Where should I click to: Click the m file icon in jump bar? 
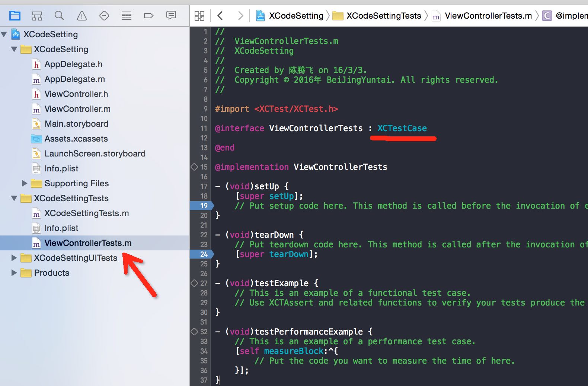click(436, 16)
